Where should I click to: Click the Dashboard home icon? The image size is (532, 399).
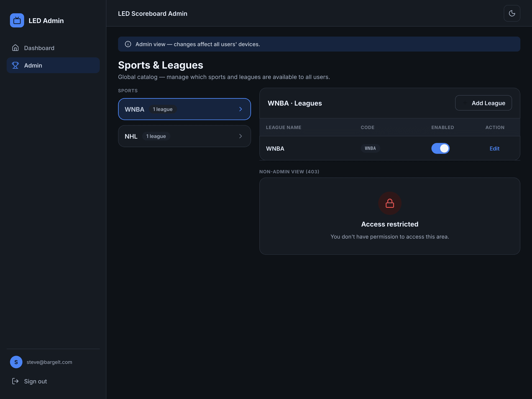point(16,48)
